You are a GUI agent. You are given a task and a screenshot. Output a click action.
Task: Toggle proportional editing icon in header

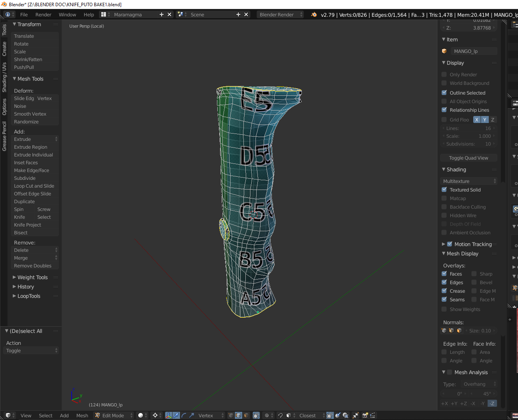[x=267, y=415]
